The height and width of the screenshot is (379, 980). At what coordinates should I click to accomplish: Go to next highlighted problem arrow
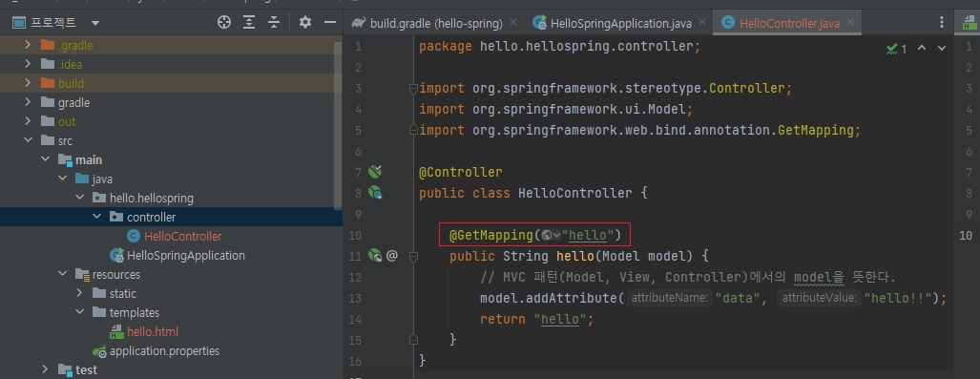(941, 48)
